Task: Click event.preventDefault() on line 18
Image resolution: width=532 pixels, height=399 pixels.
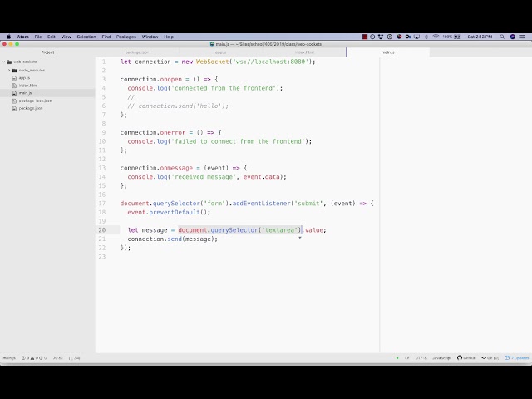Action: [169, 213]
